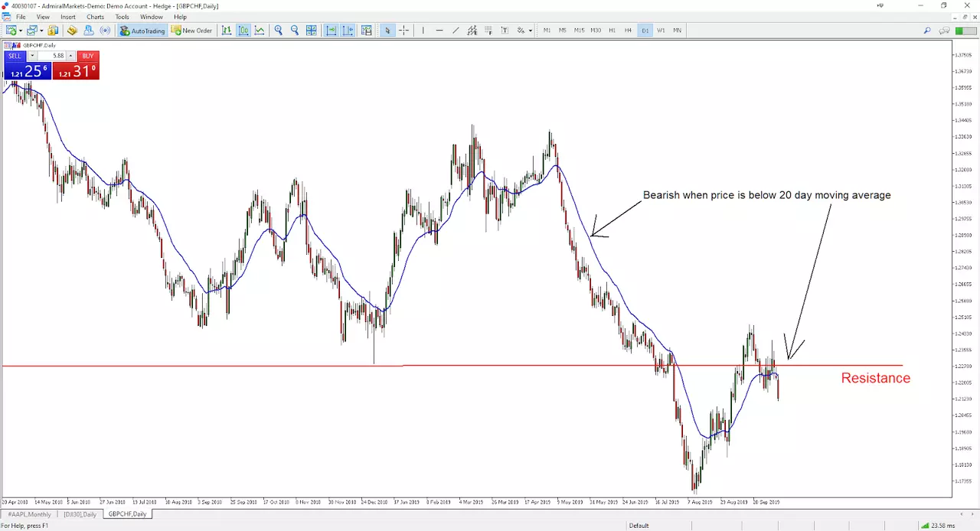Decrease trade volume with down arrow
This screenshot has height=531, width=980.
pyautogui.click(x=31, y=56)
